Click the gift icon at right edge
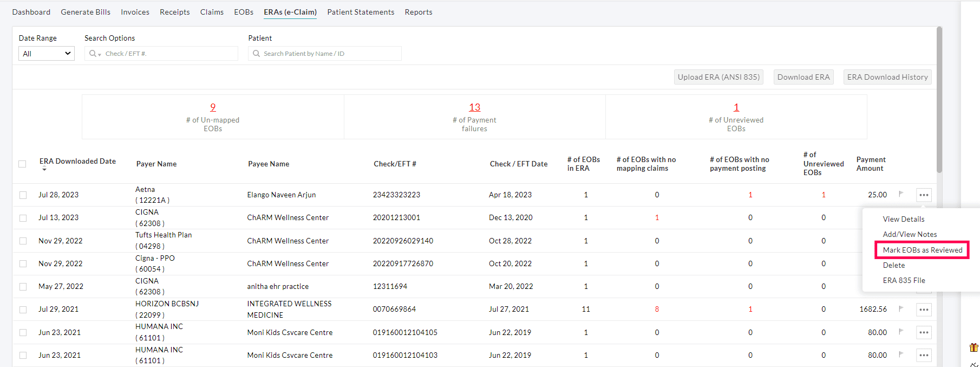Screen dimensions: 980x367 (x=974, y=347)
